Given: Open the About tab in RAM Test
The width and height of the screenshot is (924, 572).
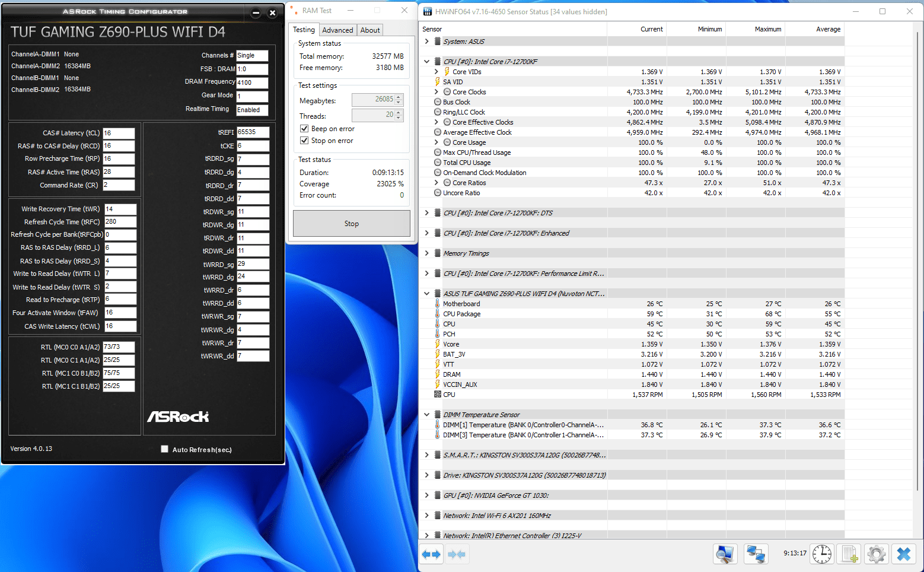Looking at the screenshot, I should 370,30.
